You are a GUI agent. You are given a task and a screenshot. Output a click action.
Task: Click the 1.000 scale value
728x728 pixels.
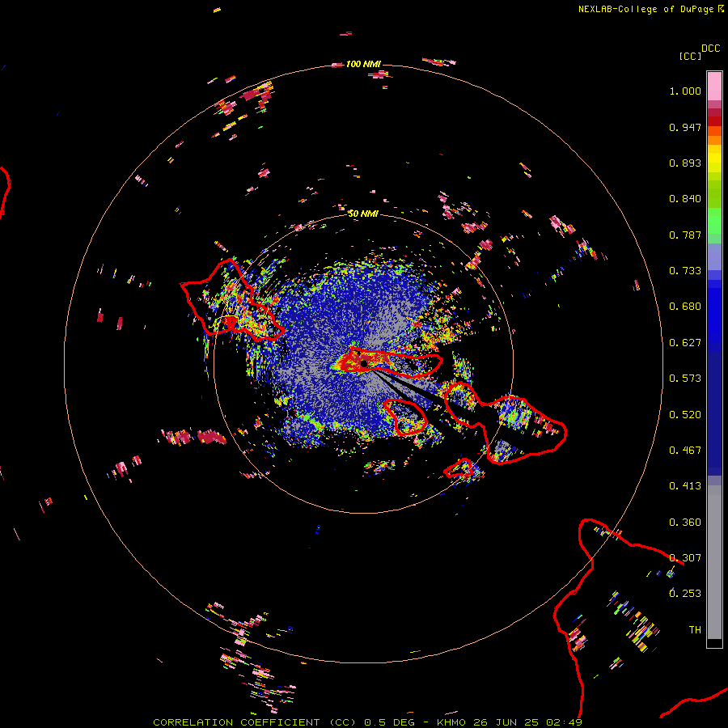point(685,91)
